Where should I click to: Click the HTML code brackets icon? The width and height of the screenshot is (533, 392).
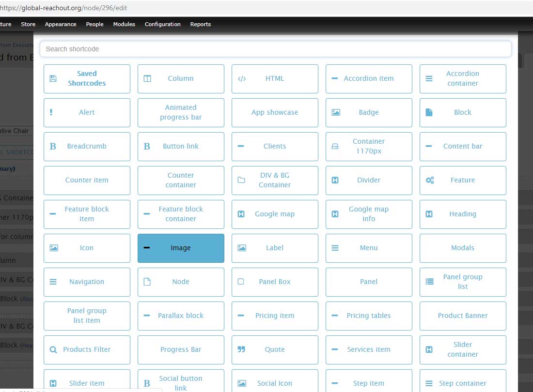tap(242, 79)
